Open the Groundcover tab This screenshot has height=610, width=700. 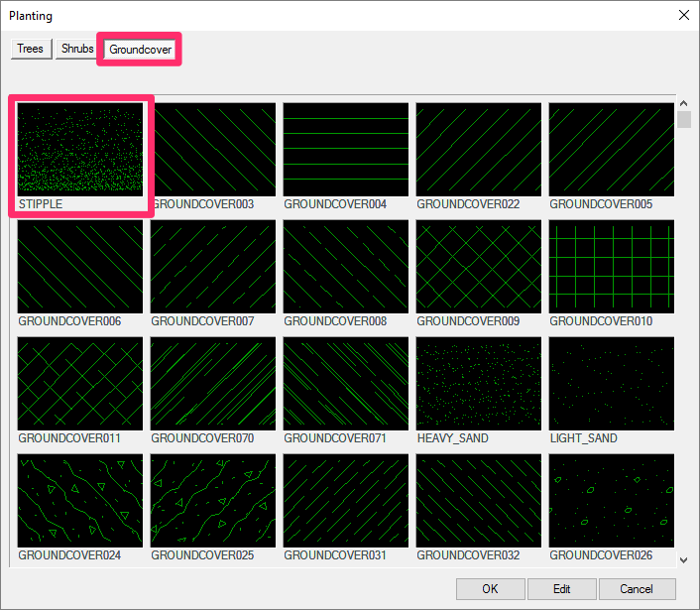click(140, 50)
